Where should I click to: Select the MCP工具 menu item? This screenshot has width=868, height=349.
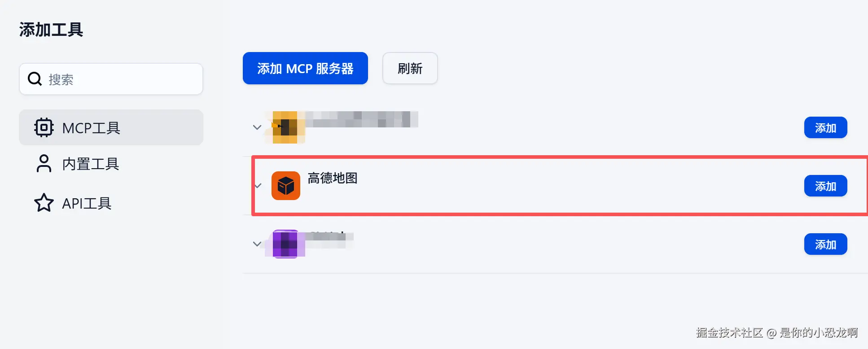pyautogui.click(x=111, y=127)
